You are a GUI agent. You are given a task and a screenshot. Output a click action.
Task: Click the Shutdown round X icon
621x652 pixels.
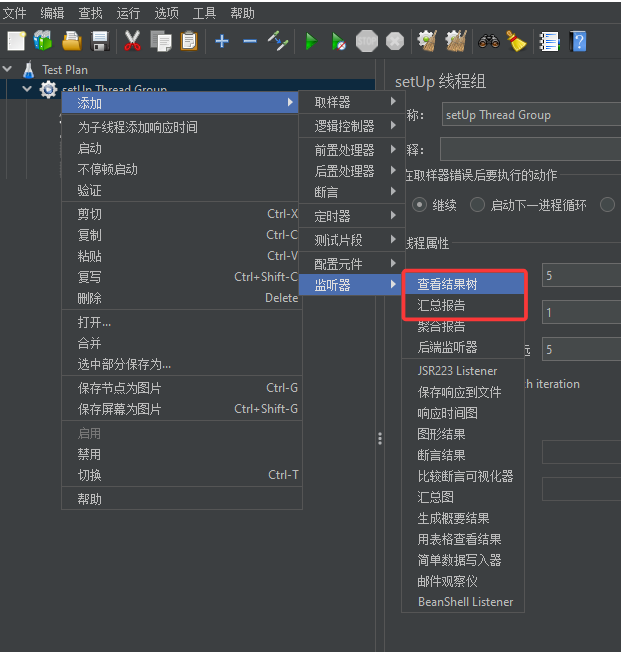[x=395, y=41]
